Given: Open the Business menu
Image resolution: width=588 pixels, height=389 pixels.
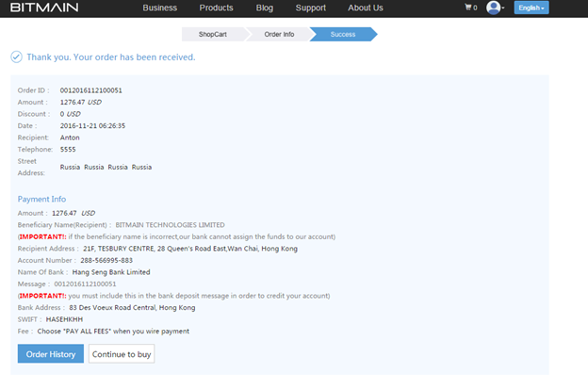Looking at the screenshot, I should 159,8.
